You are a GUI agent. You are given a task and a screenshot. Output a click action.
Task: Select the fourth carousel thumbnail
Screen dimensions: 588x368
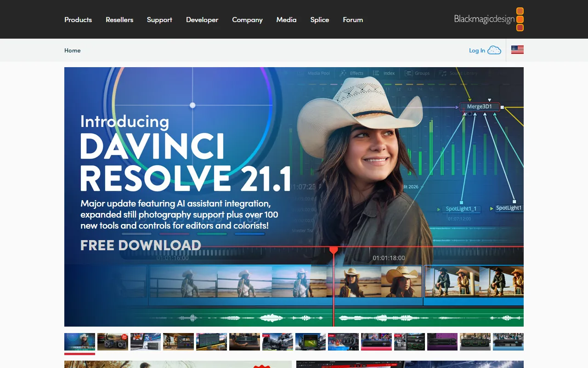point(178,342)
